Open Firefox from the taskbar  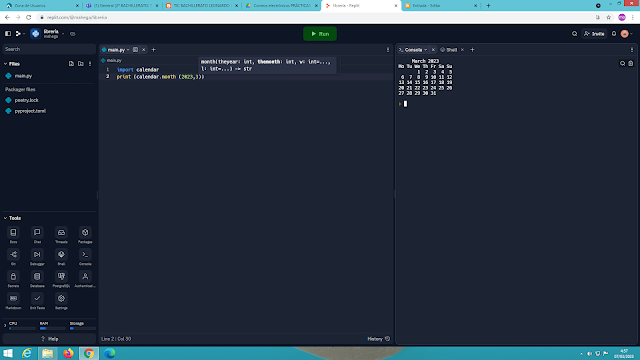[68, 353]
